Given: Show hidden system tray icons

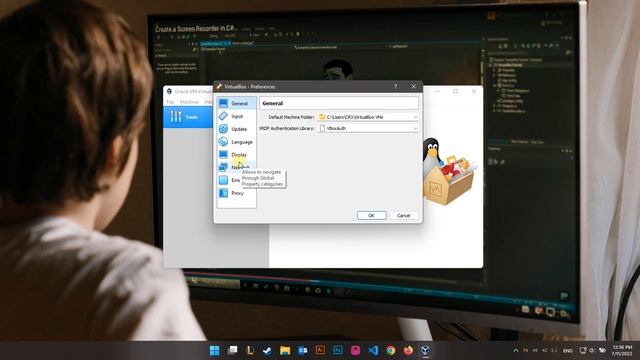Looking at the screenshot, I should coord(516,350).
